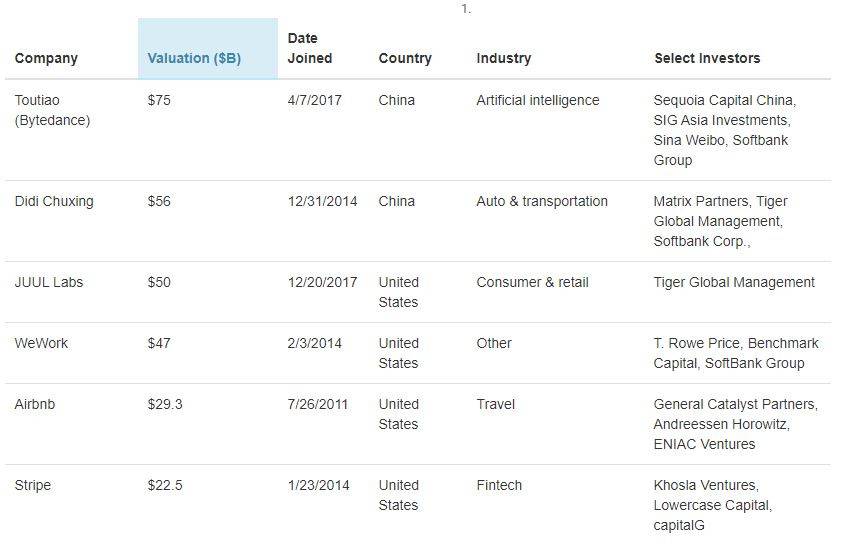Select the $29.3 valuation for Airbnb
Image resolution: width=848 pixels, height=544 pixels.
click(x=165, y=404)
